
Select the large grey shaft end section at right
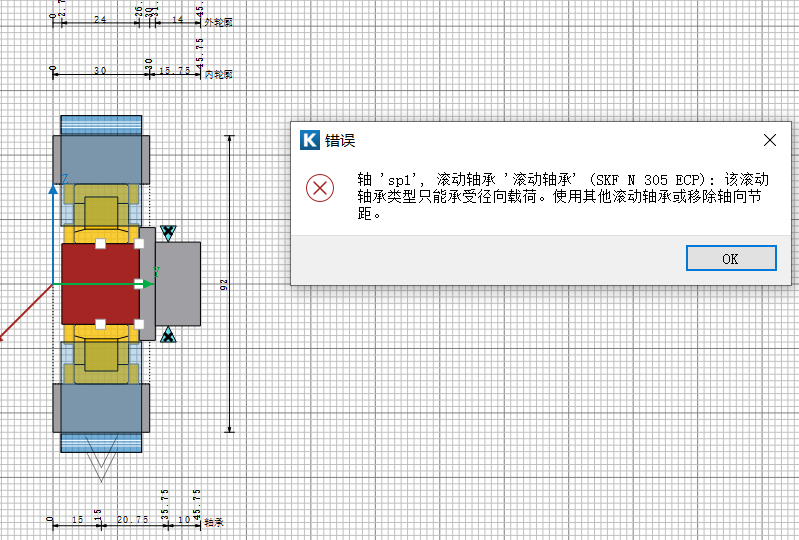tap(178, 284)
